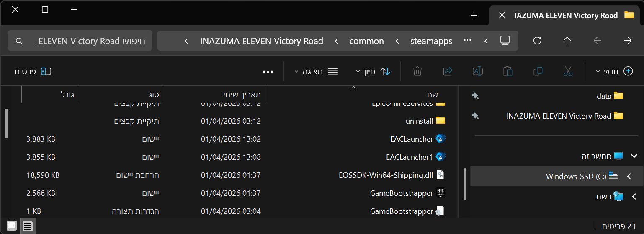Go up one folder level
644x234 pixels.
point(567,41)
